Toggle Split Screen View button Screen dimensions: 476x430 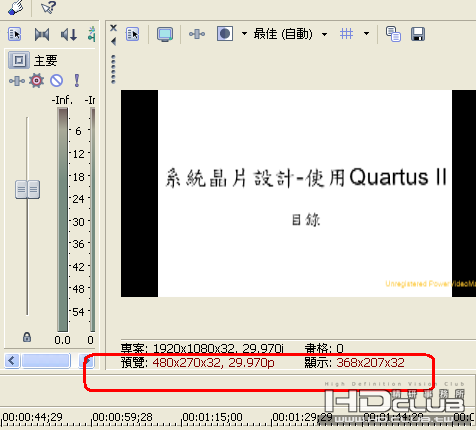[x=225, y=34]
